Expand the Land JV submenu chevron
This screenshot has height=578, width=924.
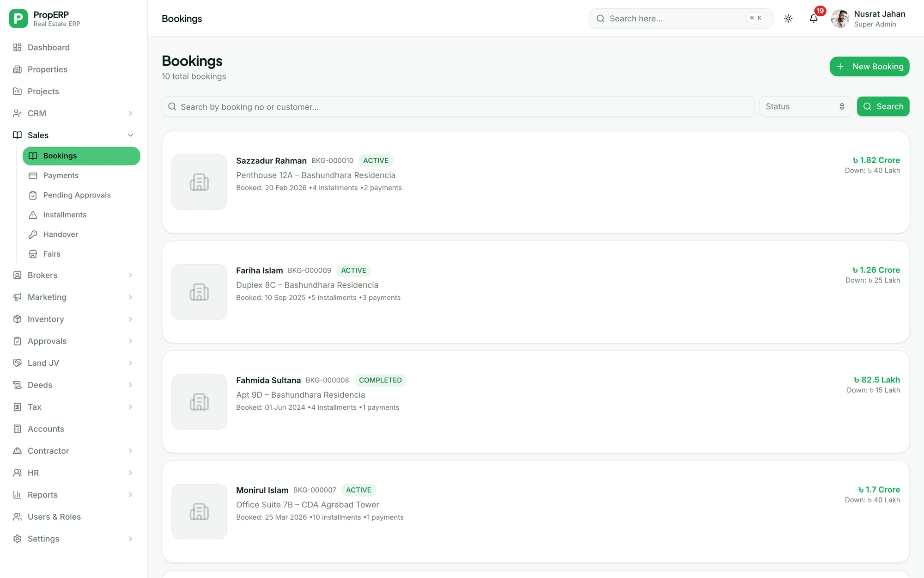(130, 363)
